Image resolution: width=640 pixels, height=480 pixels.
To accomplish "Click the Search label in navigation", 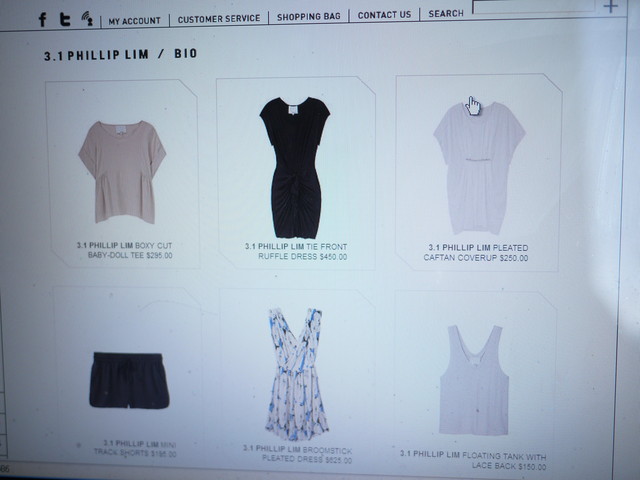I will click(446, 13).
